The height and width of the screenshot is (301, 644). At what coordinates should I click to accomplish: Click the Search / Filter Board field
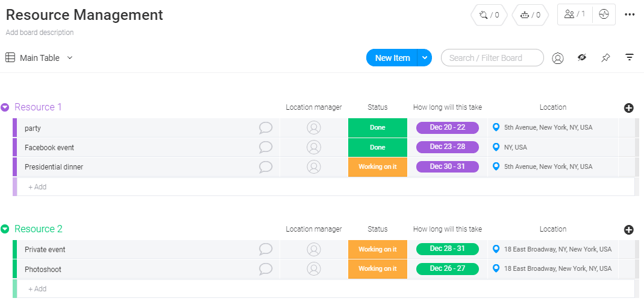coord(492,58)
